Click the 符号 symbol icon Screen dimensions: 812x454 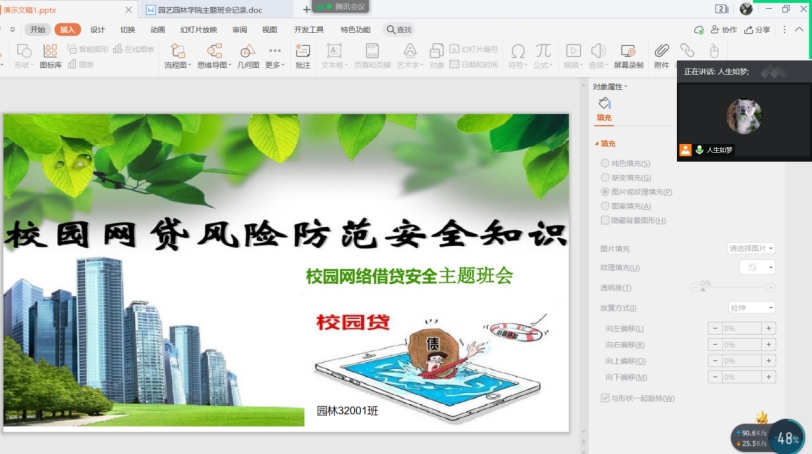[x=517, y=55]
